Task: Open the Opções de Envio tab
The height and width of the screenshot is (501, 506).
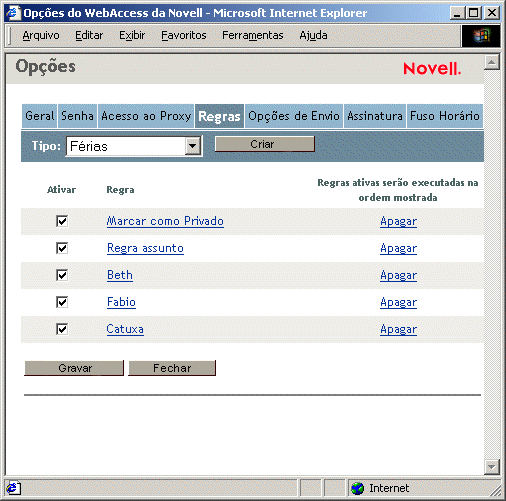Action: (x=294, y=116)
